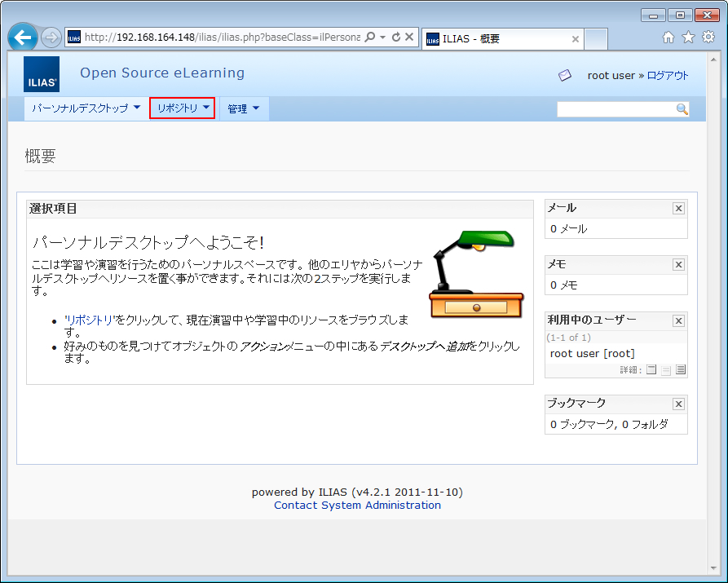The image size is (728, 583).
Task: Open browser tools gear icon
Action: click(708, 38)
